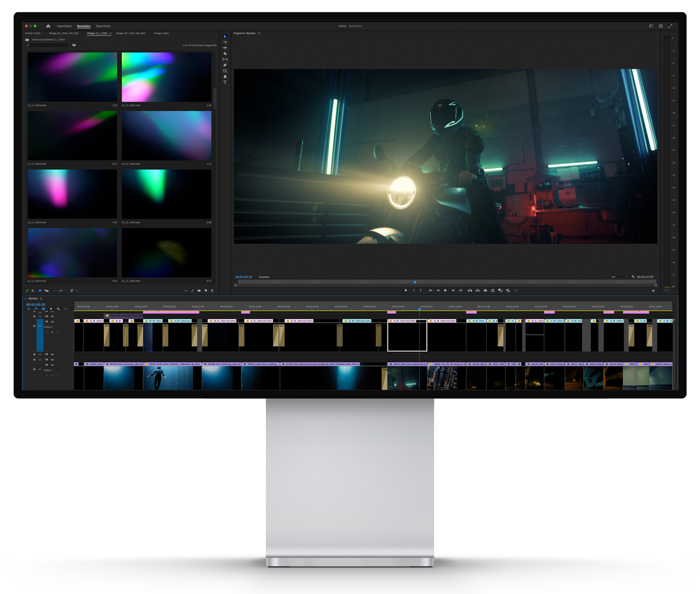Click the go to in point button
This screenshot has height=594, width=700.
(430, 291)
